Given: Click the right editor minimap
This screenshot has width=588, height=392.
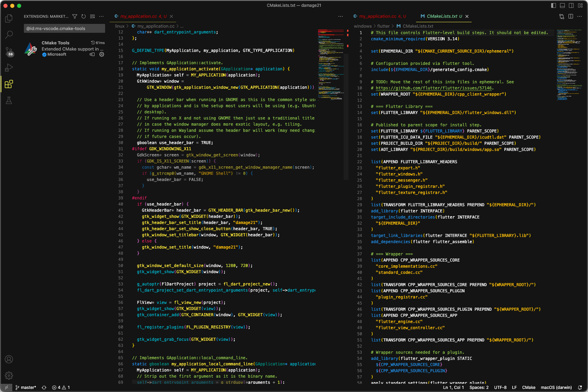Looking at the screenshot, I should [x=569, y=65].
